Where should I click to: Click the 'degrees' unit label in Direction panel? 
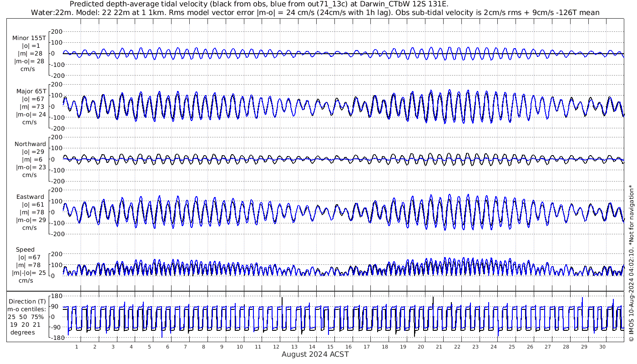point(23,332)
